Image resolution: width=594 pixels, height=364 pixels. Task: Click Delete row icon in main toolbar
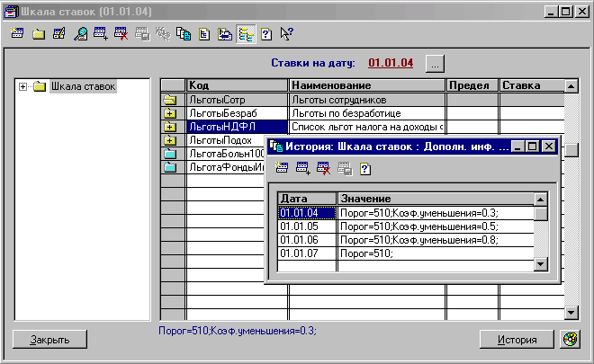click(x=121, y=34)
